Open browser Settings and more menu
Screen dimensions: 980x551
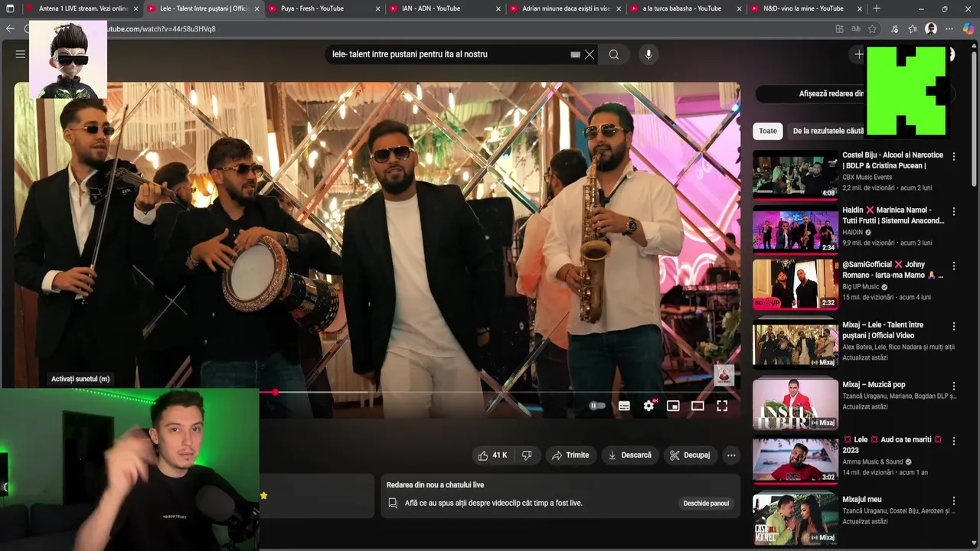coord(949,29)
